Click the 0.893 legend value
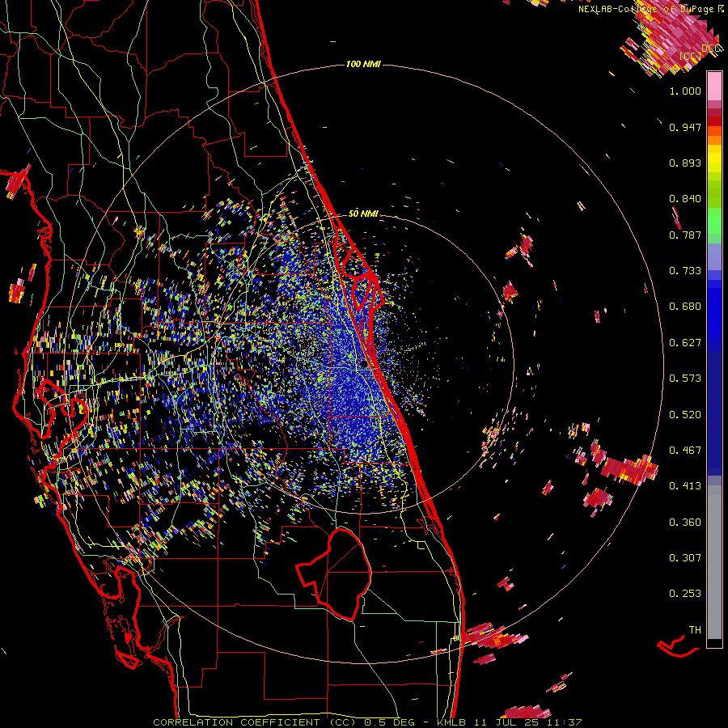The image size is (728, 728). 685,163
